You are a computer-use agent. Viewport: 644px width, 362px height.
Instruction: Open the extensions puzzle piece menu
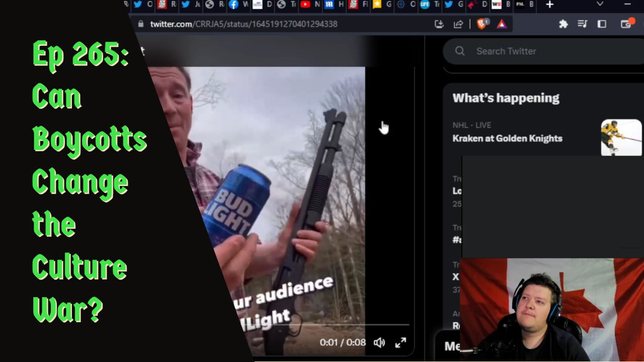563,24
